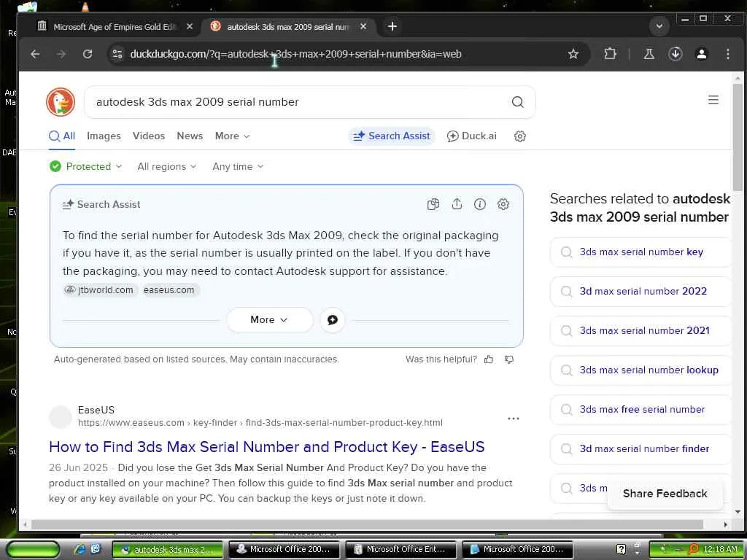Open easeus.com source chip
The height and width of the screenshot is (560, 747).
169,290
